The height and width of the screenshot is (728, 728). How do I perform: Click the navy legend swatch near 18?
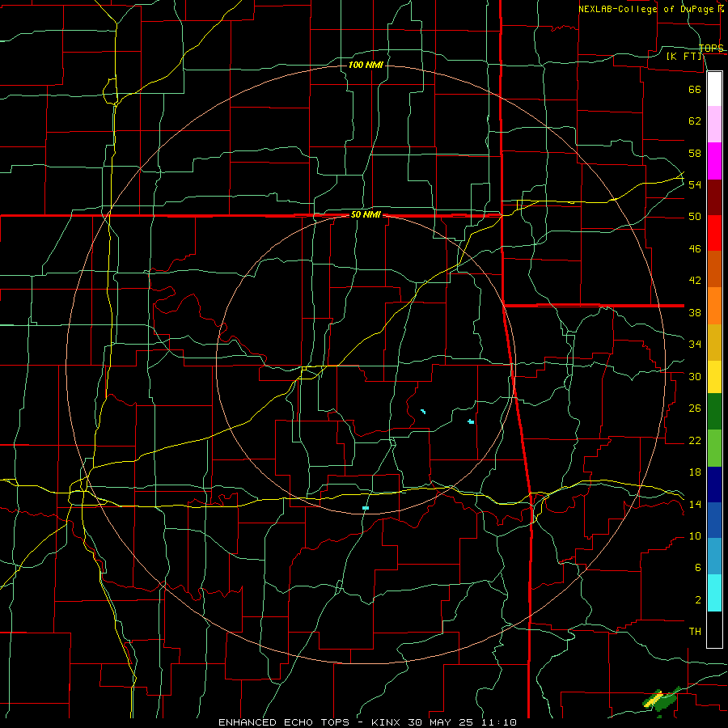click(x=714, y=485)
